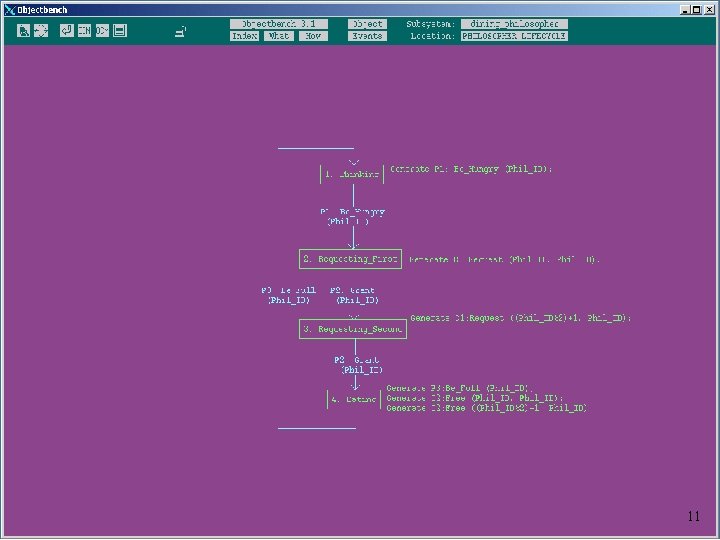Screen dimensions: 720x540
Task: Click the Location: label
Action: click(x=433, y=36)
